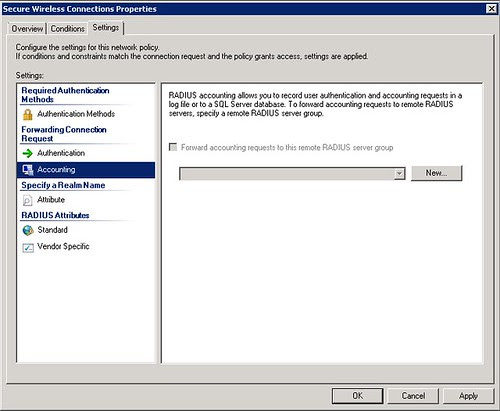The width and height of the screenshot is (500, 411).
Task: Open the remote RADIUS server group dropdown arrow
Action: coord(399,174)
